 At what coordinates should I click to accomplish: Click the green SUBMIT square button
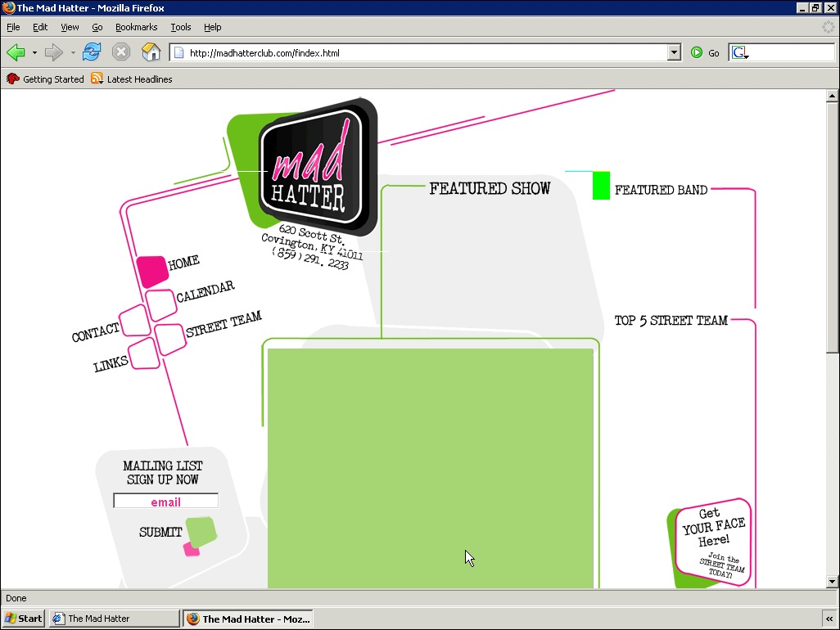click(201, 532)
